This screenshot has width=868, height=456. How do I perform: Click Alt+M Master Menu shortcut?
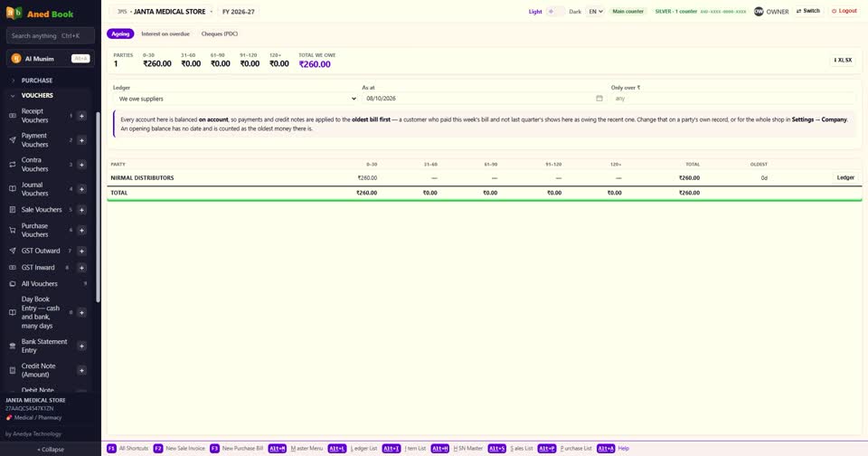[296, 448]
